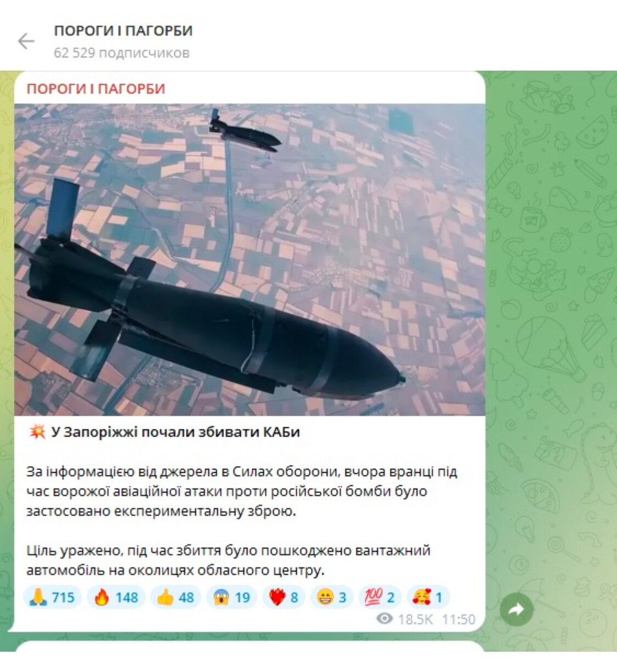
Task: React with fire emoji 148
Action: click(x=116, y=597)
